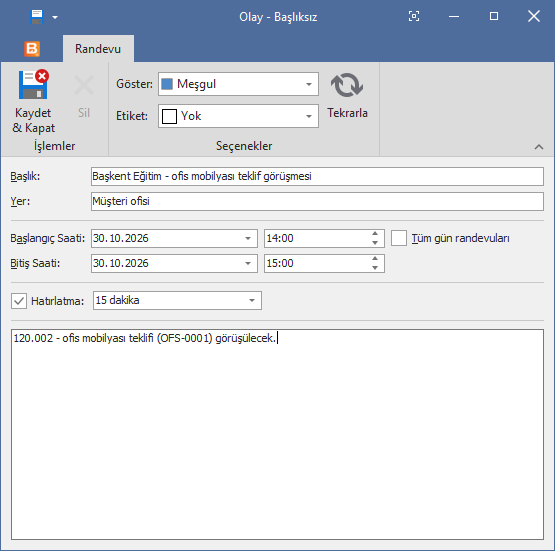This screenshot has height=551, width=555.
Task: Open the Tekrarla recurrence settings
Action: click(x=347, y=96)
